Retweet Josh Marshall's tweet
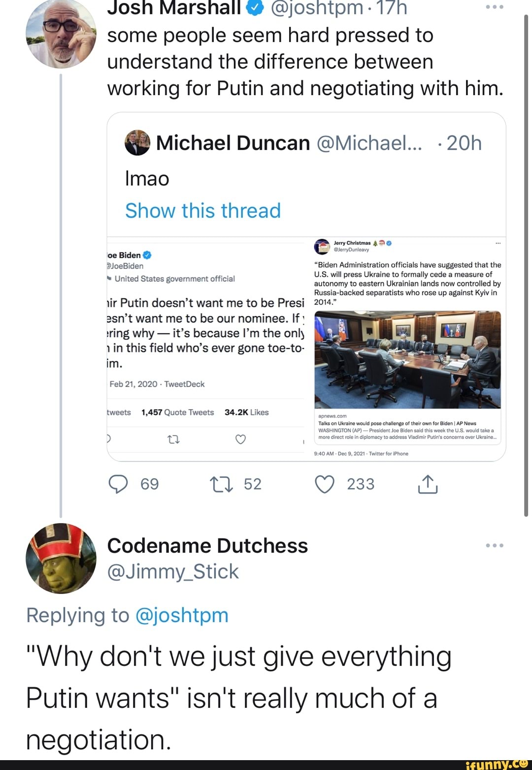This screenshot has width=532, height=770. 221,484
